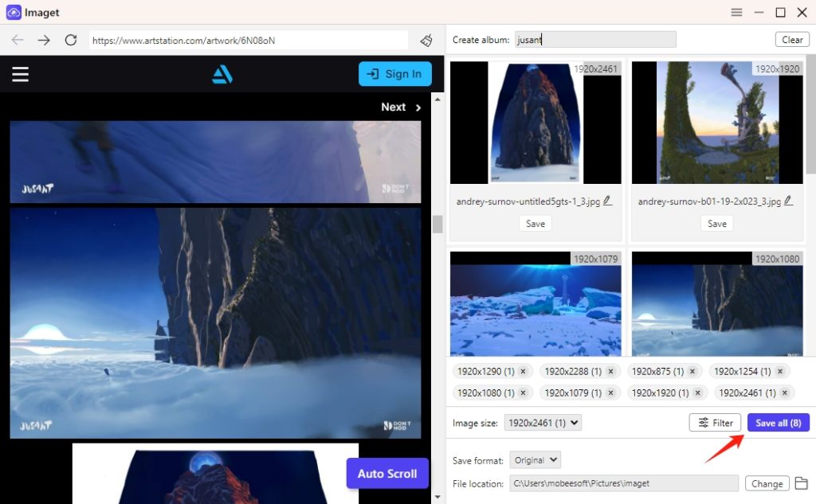Open the Imaget hamburger menu
Viewport: 816px width, 504px height.
(x=736, y=12)
